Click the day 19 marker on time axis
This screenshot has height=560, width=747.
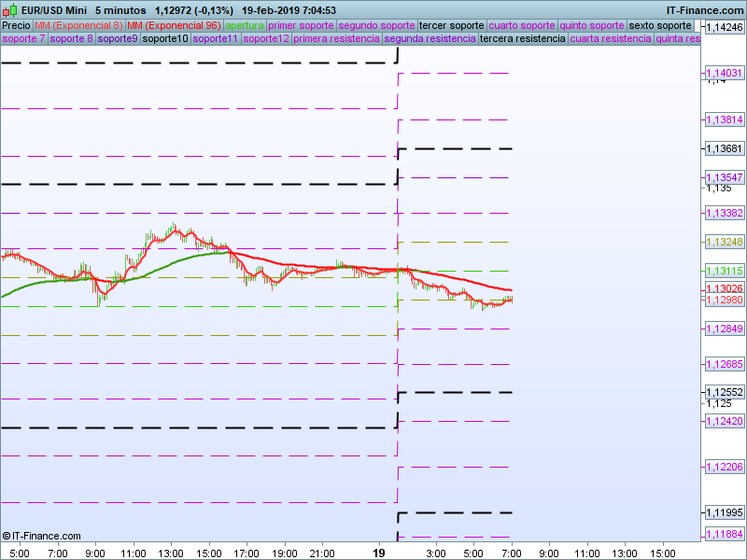(379, 553)
